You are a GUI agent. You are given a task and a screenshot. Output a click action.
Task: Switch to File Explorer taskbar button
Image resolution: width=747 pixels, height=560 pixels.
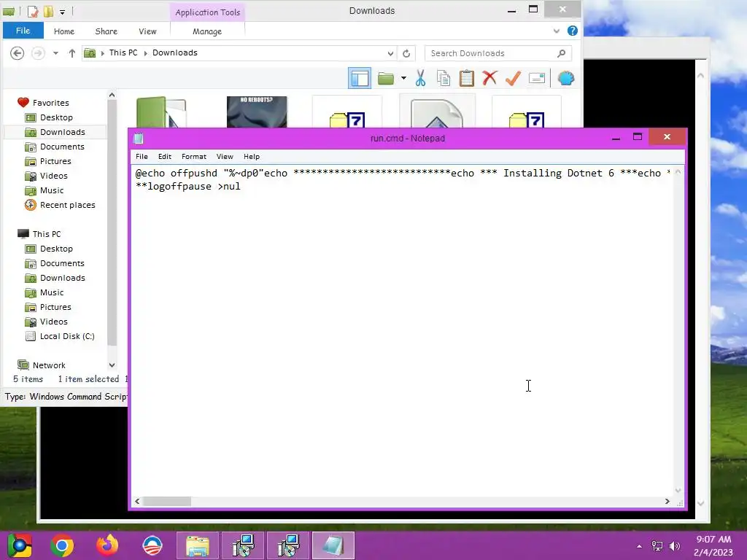[x=197, y=545]
